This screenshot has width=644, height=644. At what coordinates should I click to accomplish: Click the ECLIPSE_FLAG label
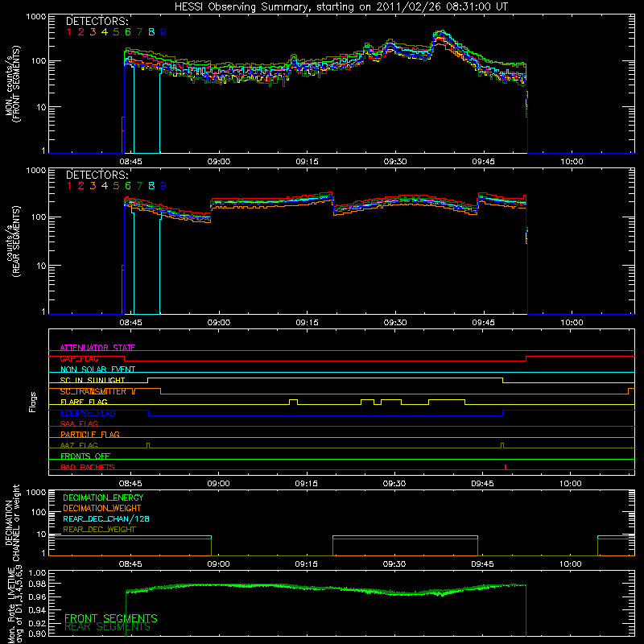(x=88, y=413)
